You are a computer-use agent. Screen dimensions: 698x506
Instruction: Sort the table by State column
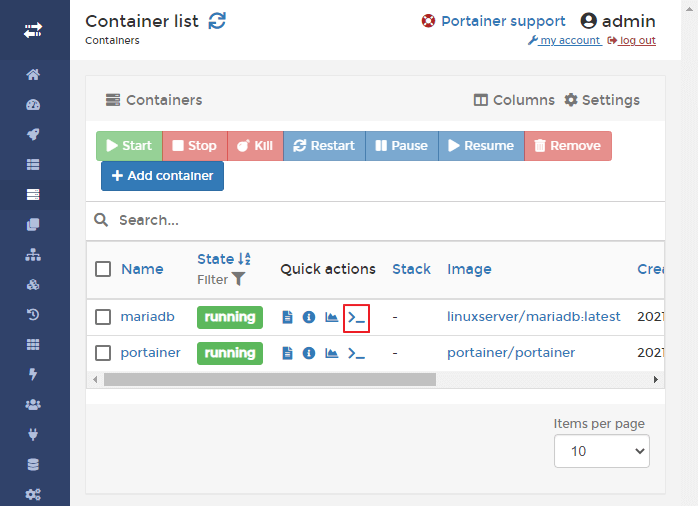pyautogui.click(x=224, y=259)
